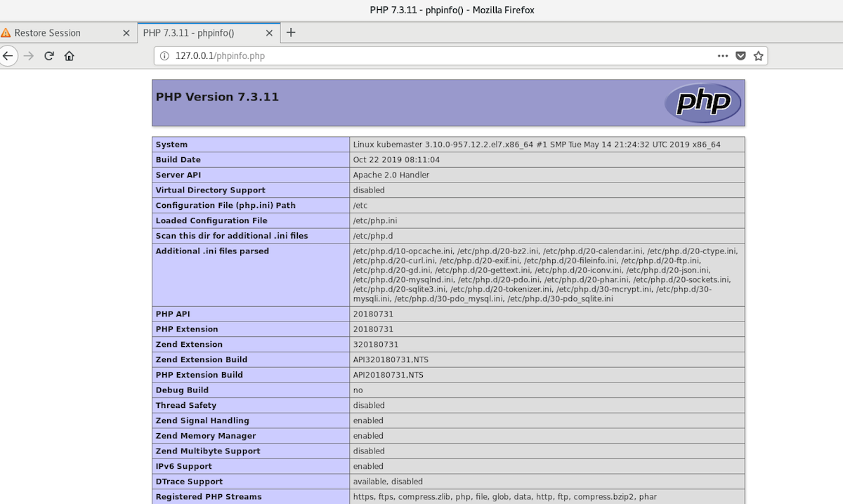Click the warning icon on Restore Session tab
This screenshot has height=504, width=843.
point(6,33)
